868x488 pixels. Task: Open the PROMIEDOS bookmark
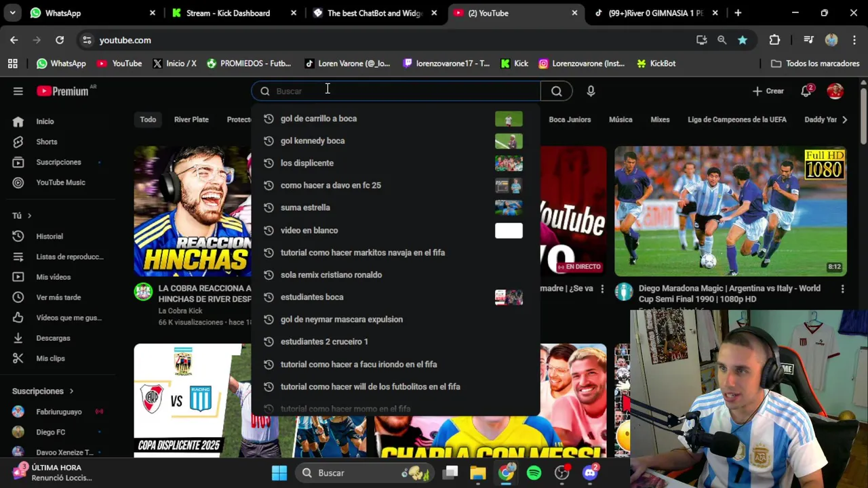249,63
